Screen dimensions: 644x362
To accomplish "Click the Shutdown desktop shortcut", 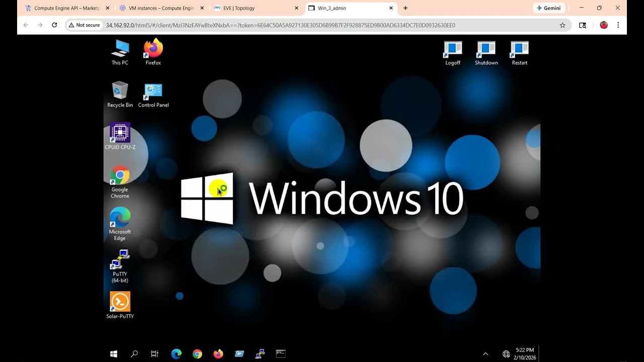I will [486, 53].
